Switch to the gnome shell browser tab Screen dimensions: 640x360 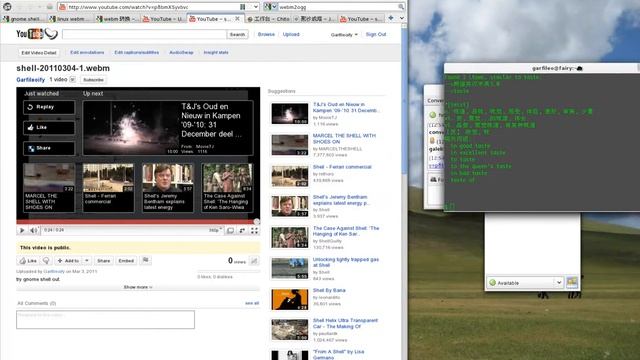(x=24, y=19)
